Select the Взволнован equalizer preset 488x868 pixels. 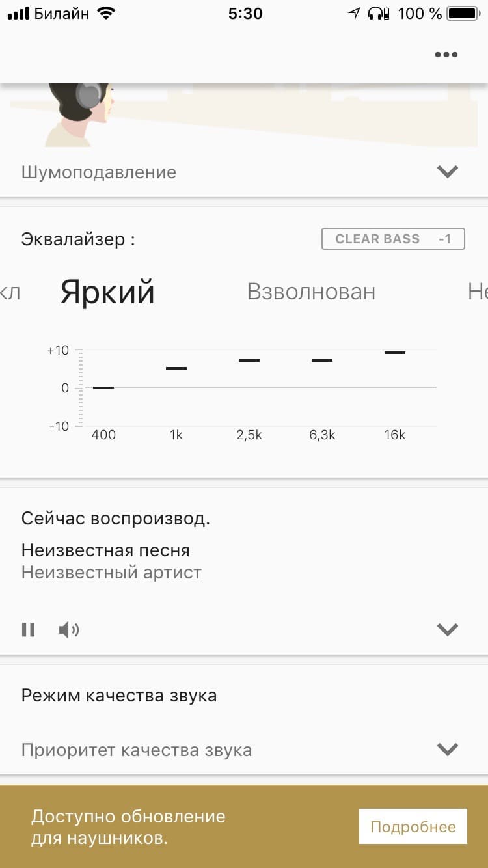[x=311, y=292]
